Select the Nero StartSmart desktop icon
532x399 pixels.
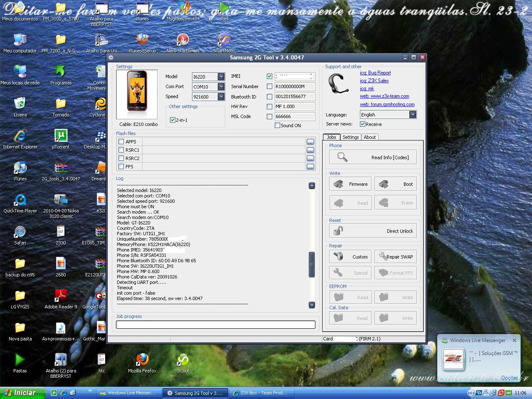coord(183,43)
